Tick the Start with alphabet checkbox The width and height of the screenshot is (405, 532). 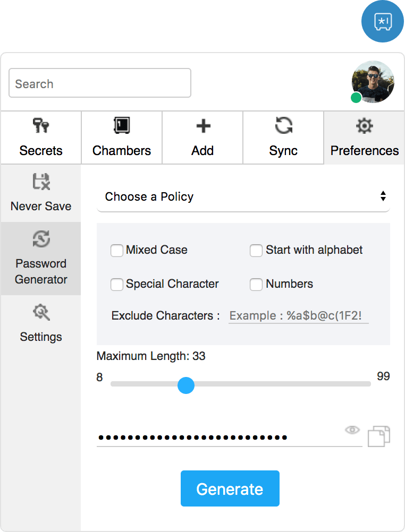pyautogui.click(x=256, y=251)
